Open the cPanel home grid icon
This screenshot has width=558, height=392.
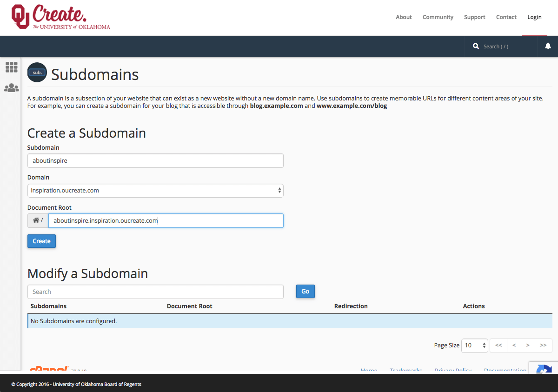tap(12, 67)
